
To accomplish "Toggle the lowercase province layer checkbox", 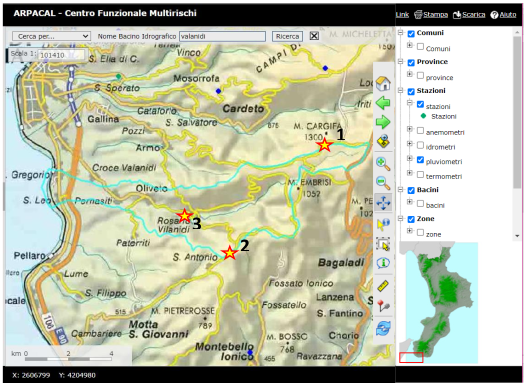I will [x=421, y=75].
